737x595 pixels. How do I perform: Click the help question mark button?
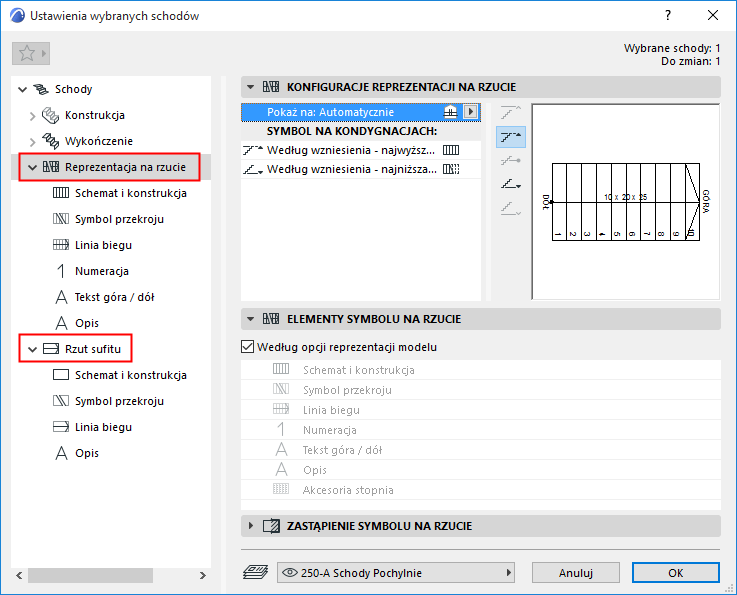coord(668,16)
